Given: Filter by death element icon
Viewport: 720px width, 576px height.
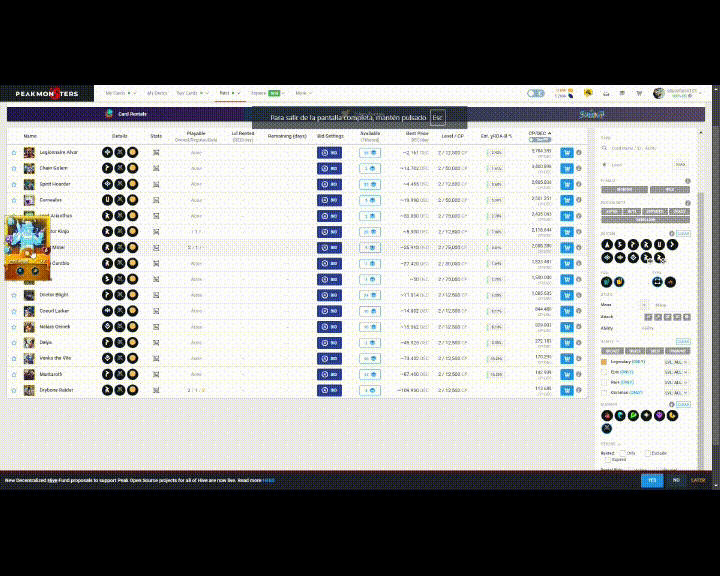Looking at the screenshot, I should coord(659,416).
